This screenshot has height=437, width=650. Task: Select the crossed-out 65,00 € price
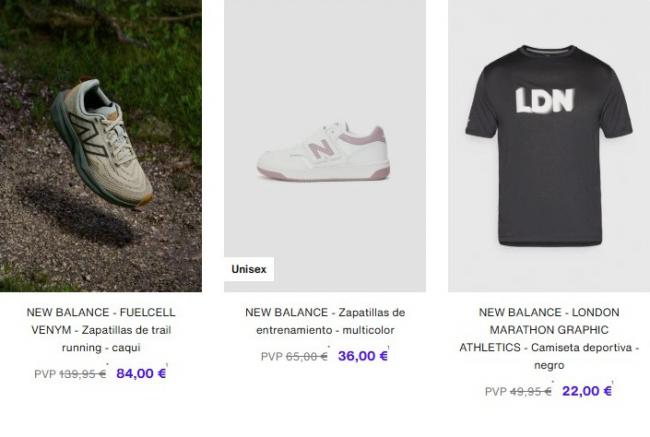(307, 356)
